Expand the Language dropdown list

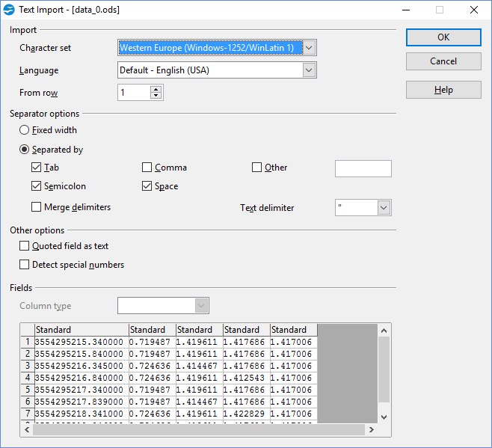tap(310, 70)
